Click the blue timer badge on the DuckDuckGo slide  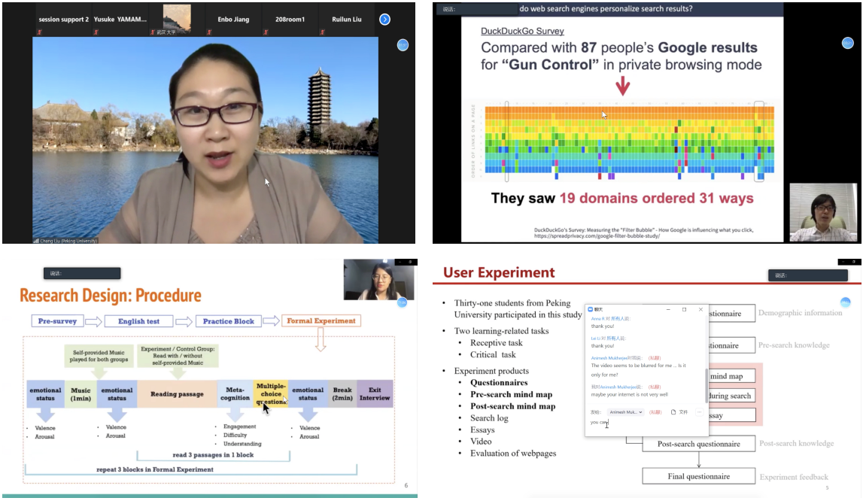847,43
